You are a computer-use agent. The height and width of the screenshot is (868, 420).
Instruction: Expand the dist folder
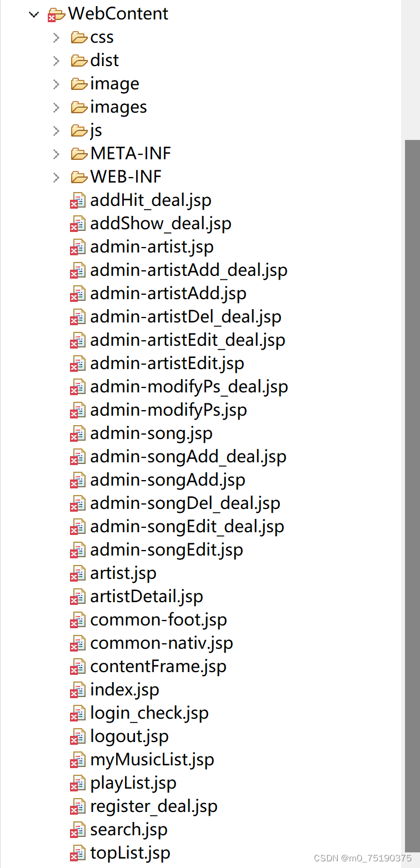[x=56, y=60]
